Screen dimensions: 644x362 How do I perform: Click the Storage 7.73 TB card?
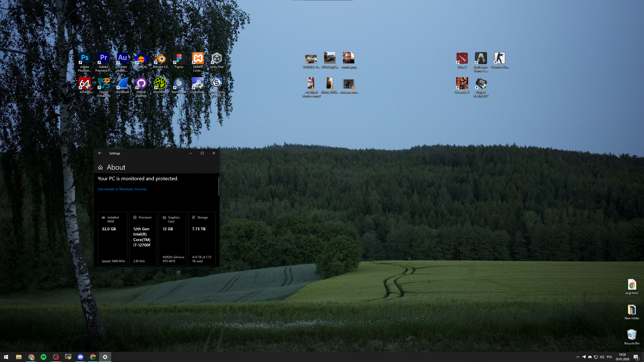(202, 239)
